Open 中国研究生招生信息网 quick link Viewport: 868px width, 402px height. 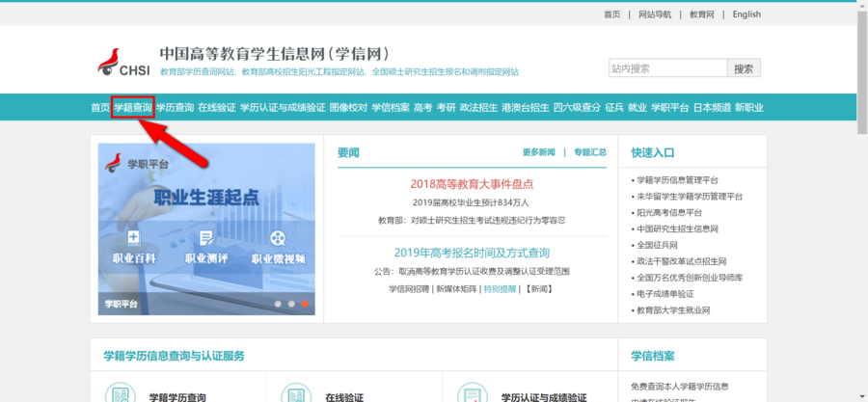[678, 228]
